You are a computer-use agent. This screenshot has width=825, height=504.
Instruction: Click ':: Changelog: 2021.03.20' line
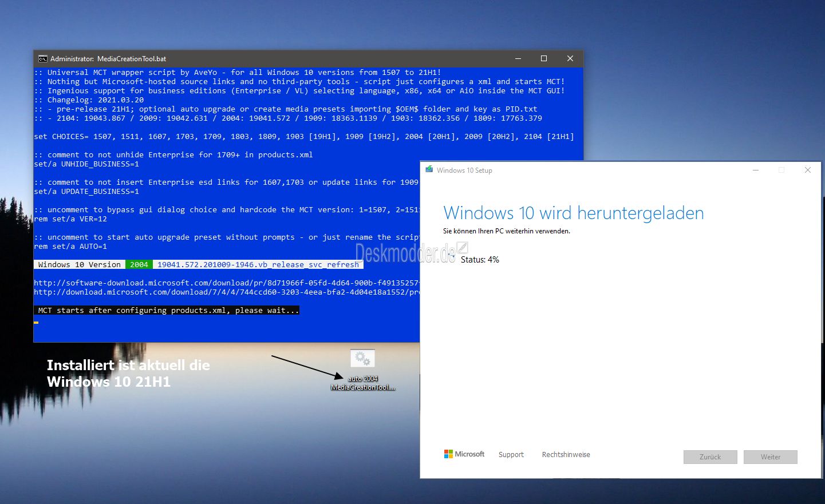(89, 100)
